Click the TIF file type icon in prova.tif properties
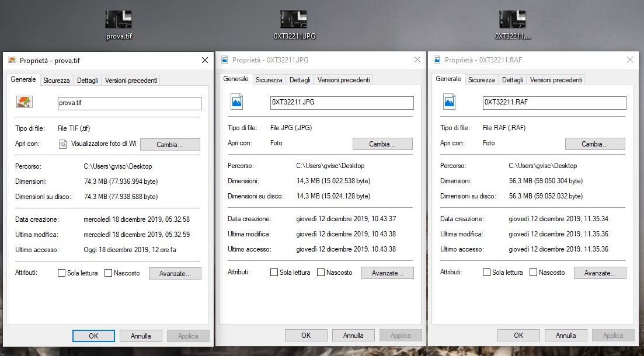This screenshot has width=644, height=356. tap(25, 102)
